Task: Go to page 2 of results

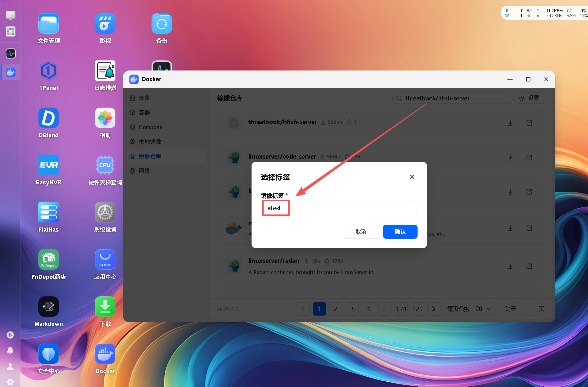Action: [x=336, y=309]
